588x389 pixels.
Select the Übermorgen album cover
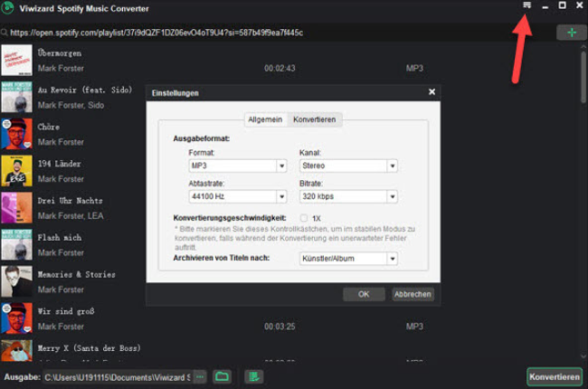pyautogui.click(x=17, y=60)
